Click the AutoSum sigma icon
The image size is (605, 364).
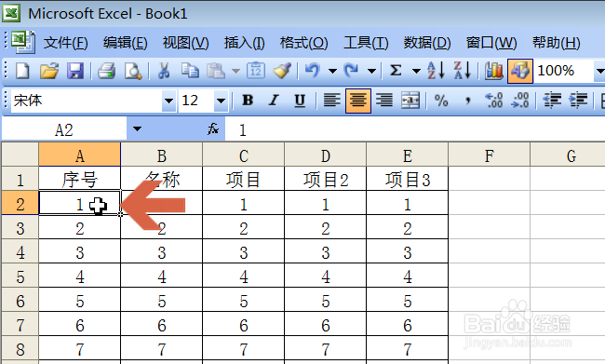pyautogui.click(x=396, y=71)
